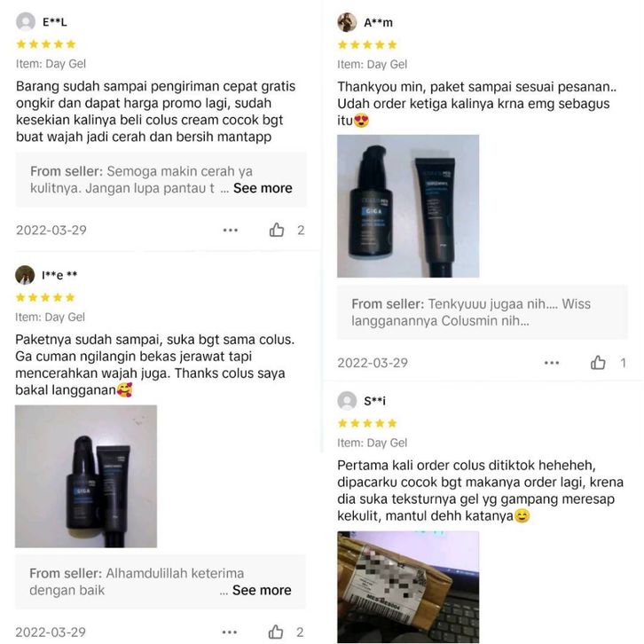Click the Tenkyuuu seller reply box
This screenshot has height=644, width=644.
coord(483,312)
